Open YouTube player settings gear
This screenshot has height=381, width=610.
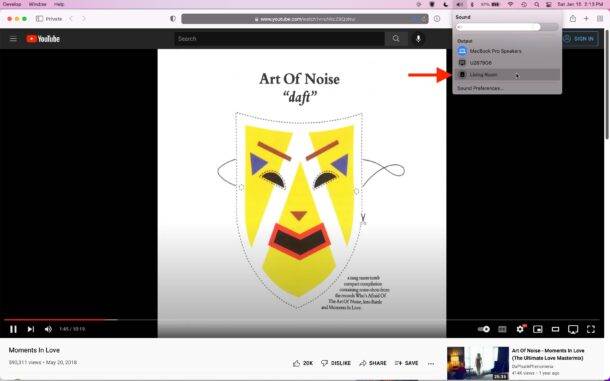[x=520, y=329]
